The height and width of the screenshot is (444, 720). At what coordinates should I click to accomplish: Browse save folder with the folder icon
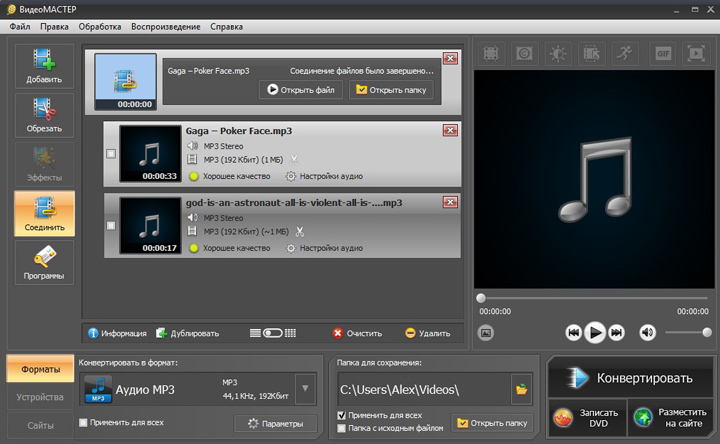point(521,389)
